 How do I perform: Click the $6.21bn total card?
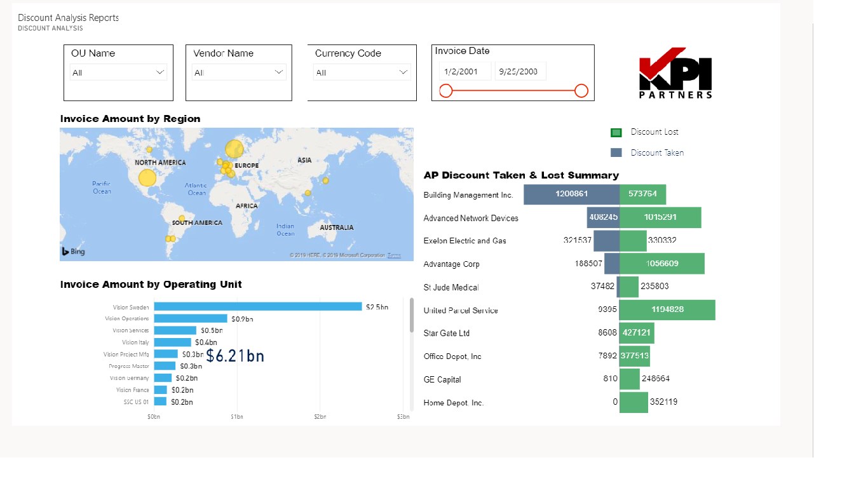(235, 356)
